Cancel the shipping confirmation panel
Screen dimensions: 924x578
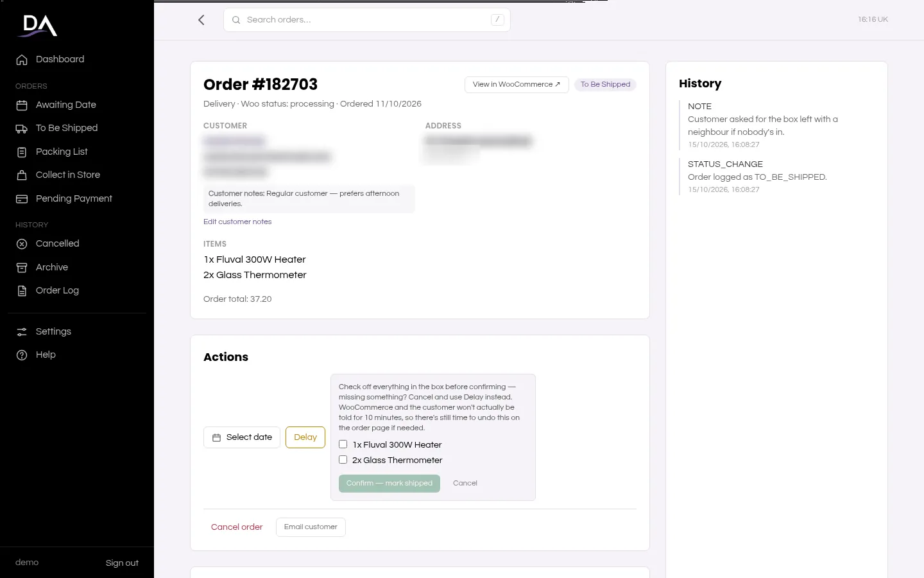pyautogui.click(x=465, y=484)
